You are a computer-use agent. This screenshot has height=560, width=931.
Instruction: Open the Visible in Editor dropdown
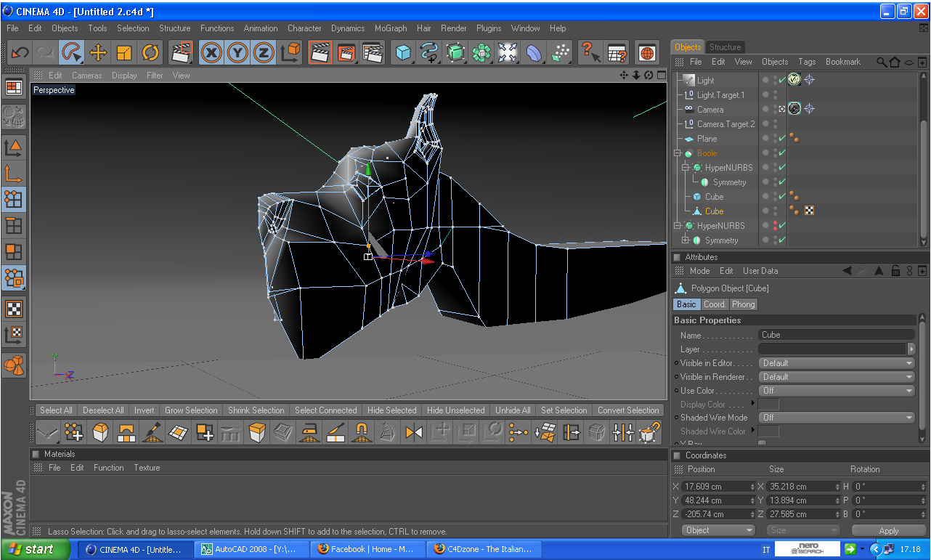(836, 363)
